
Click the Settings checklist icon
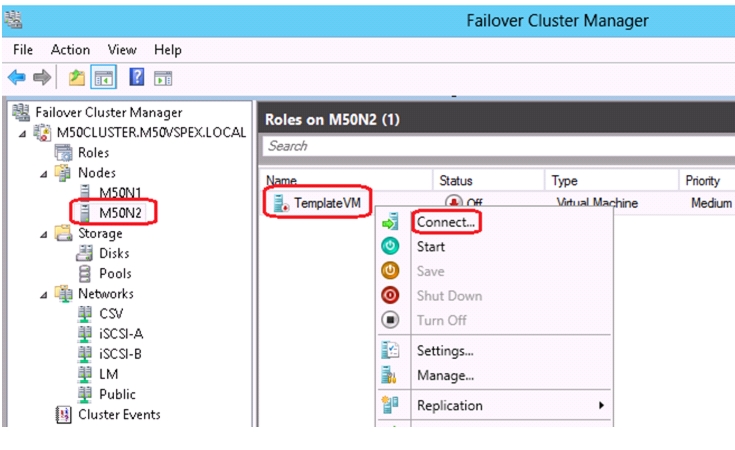(x=390, y=350)
